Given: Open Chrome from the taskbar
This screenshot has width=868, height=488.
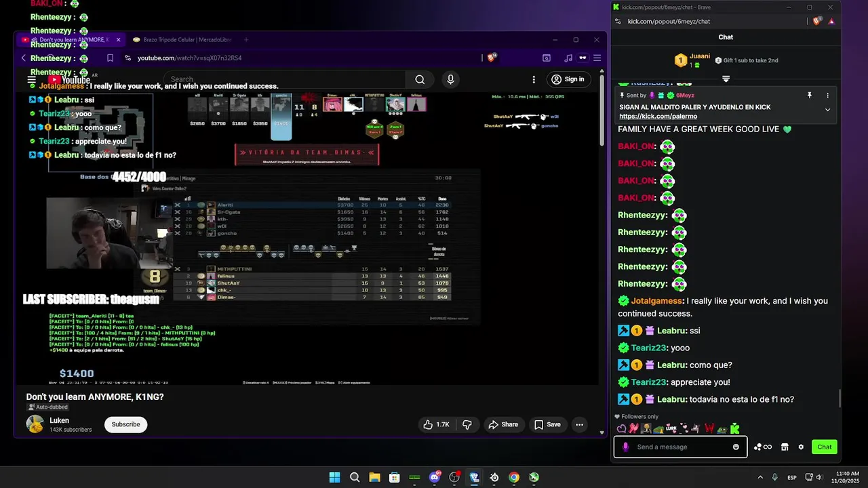Looking at the screenshot, I should pyautogui.click(x=514, y=477).
